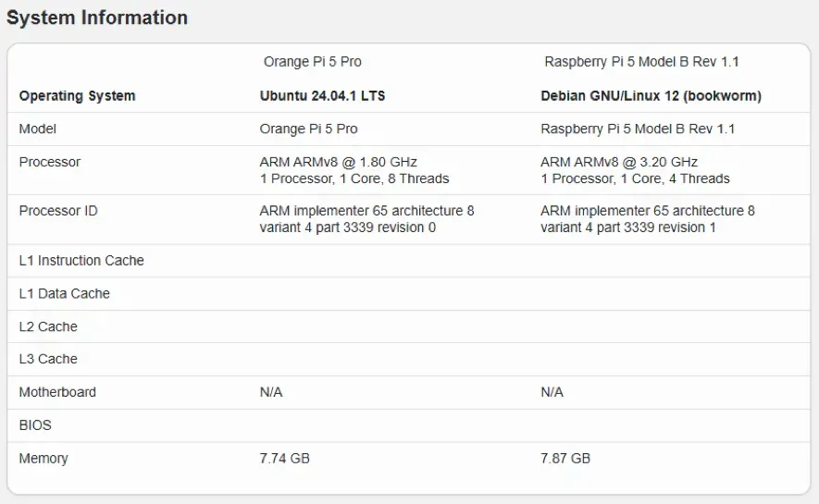
Task: Click the Ubuntu 24.04.1 LTS cell
Action: click(x=322, y=96)
